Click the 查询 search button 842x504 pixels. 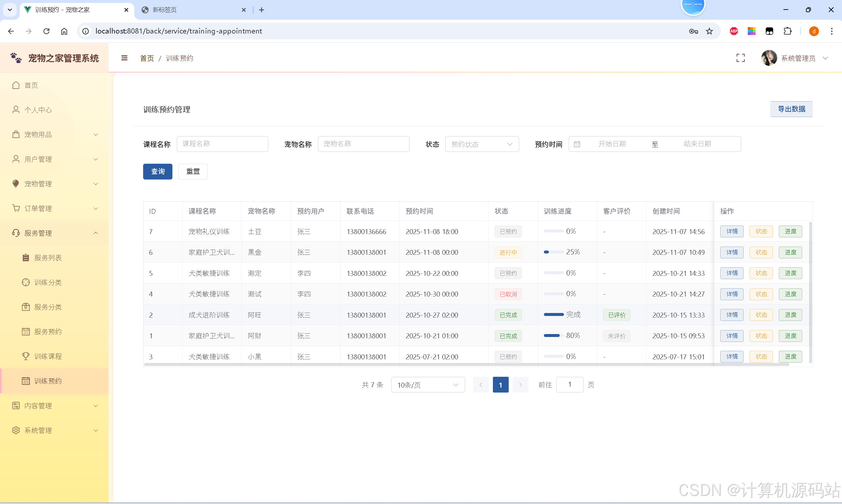[x=158, y=172]
